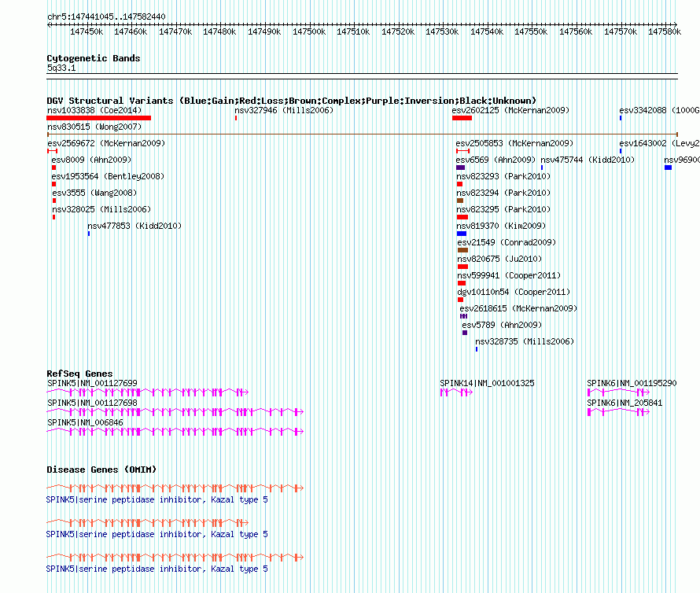Click variant label nsv823293 (Park2010)
700x593 pixels.
pos(503,176)
